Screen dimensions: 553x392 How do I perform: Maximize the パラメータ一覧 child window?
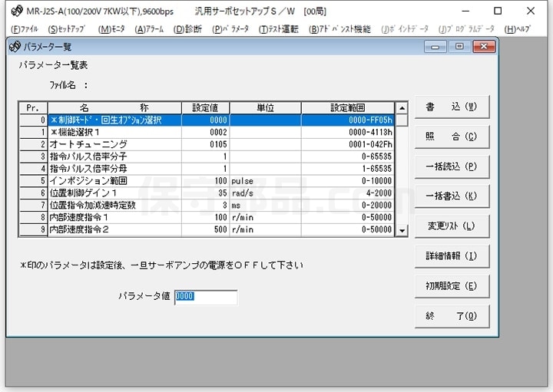[459, 47]
